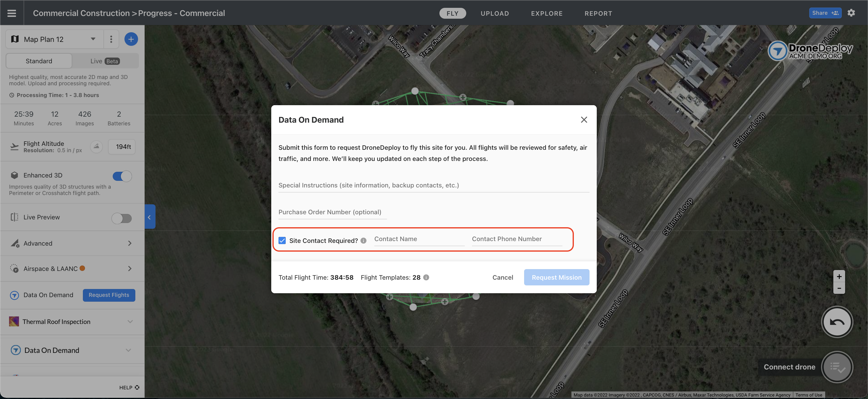Click the Flight Templates info icon
The image size is (868, 399).
pos(426,277)
